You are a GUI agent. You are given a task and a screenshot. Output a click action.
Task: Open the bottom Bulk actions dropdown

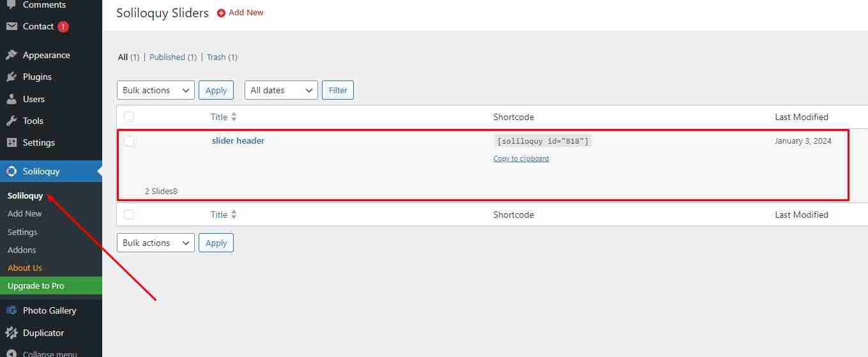click(156, 243)
